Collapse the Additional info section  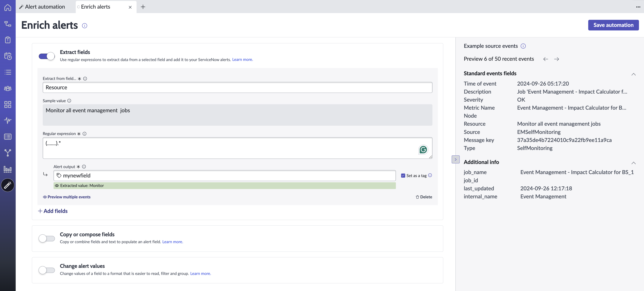(x=633, y=163)
